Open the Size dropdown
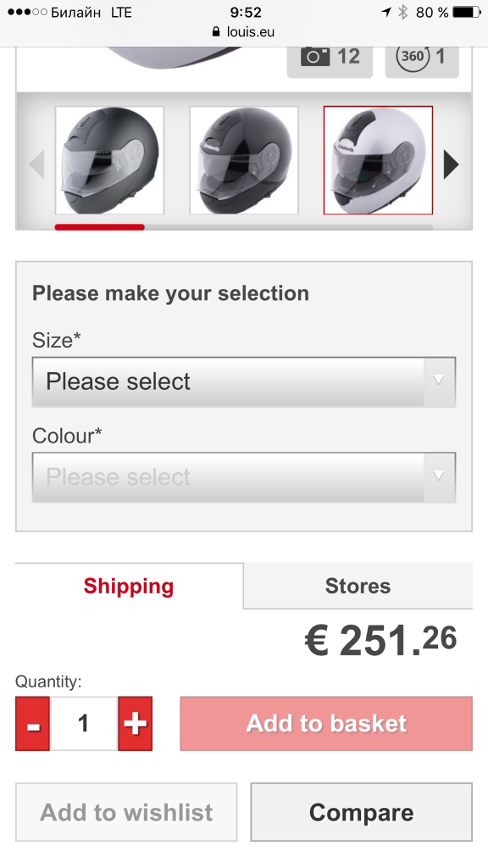Viewport: 488px width, 868px height. pos(244,382)
